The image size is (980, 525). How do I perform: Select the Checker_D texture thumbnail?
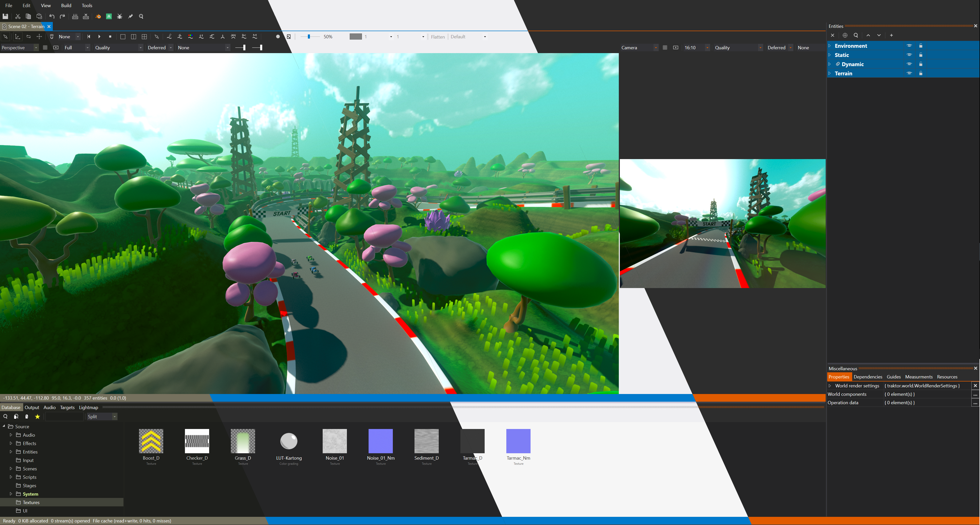click(x=197, y=442)
